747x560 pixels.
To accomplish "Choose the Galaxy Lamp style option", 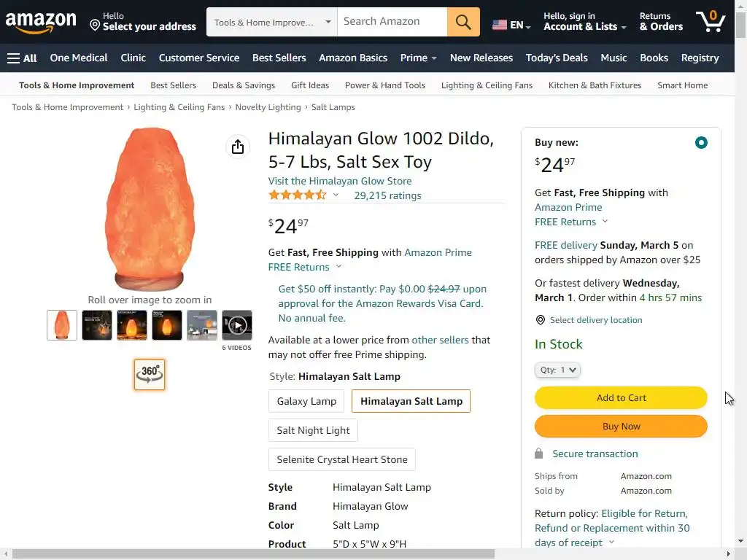I will 306,401.
